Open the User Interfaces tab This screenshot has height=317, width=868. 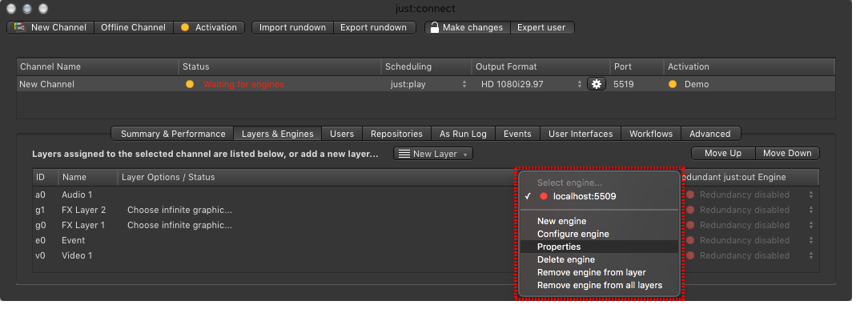pyautogui.click(x=581, y=134)
